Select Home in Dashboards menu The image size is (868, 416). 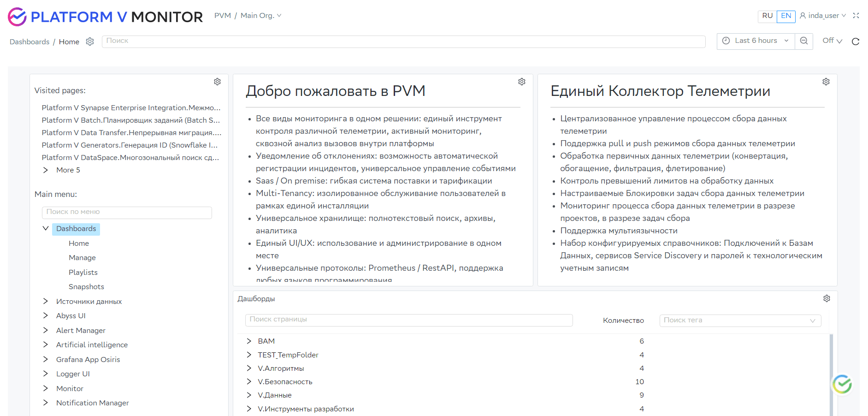(79, 244)
